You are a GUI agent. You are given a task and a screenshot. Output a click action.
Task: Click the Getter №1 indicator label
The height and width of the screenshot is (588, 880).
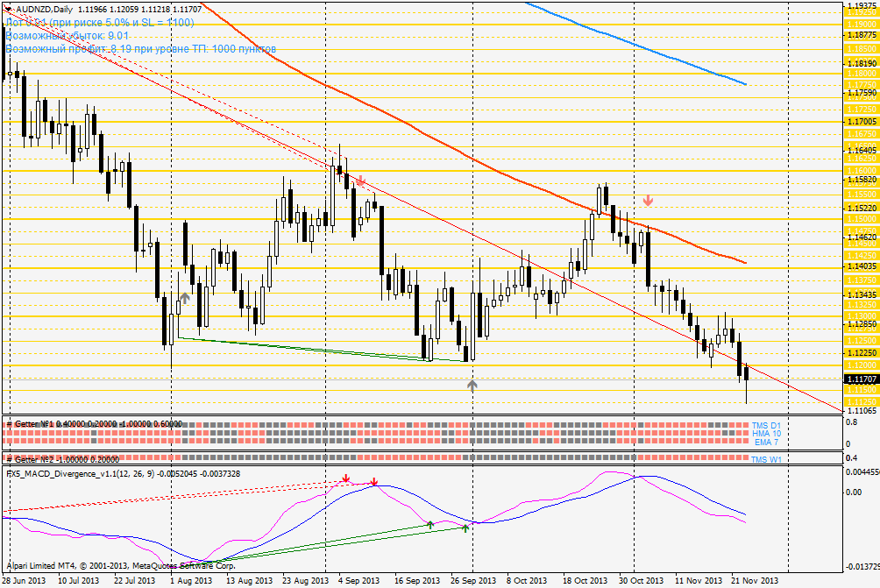coord(94,423)
